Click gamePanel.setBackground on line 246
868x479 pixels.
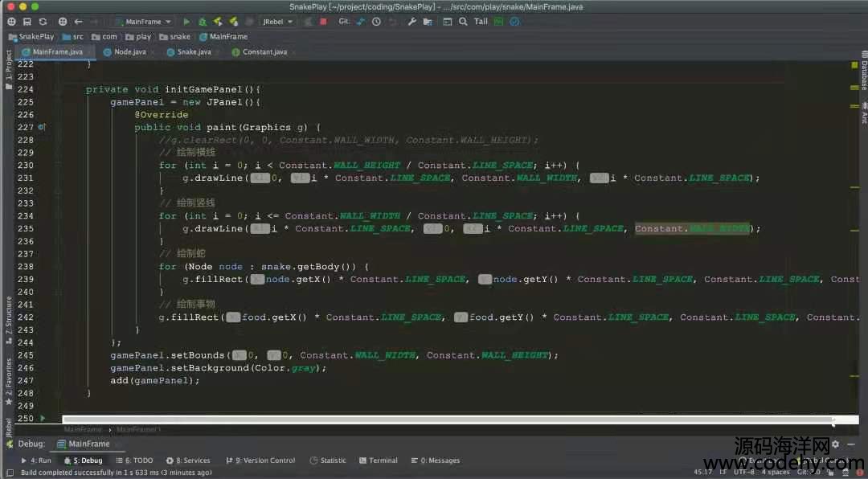click(179, 368)
